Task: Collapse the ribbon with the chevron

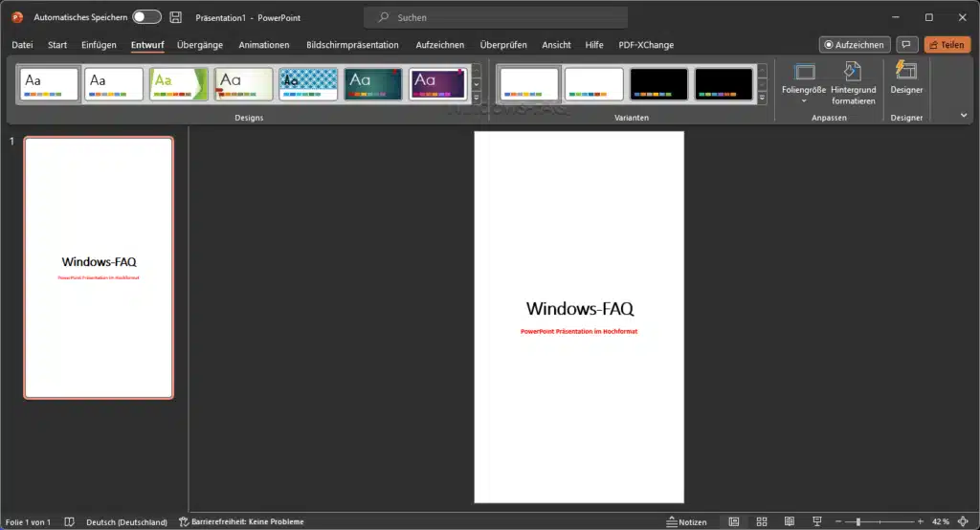Action: click(963, 116)
